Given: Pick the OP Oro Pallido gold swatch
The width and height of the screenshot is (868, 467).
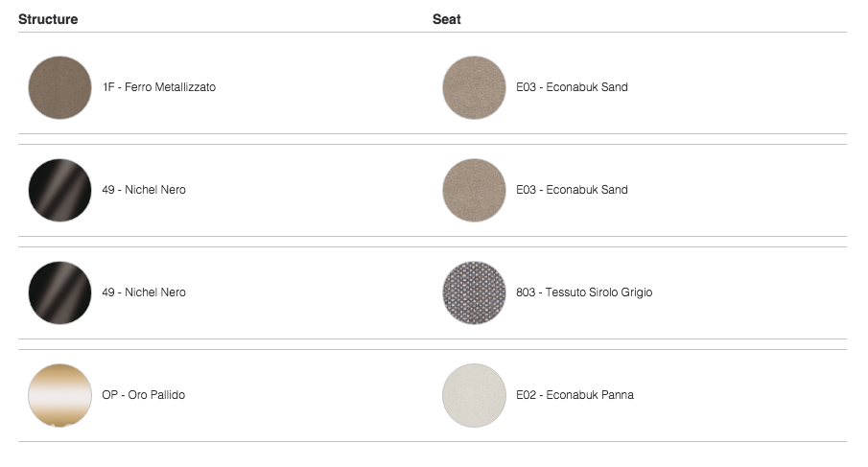Looking at the screenshot, I should click(59, 395).
